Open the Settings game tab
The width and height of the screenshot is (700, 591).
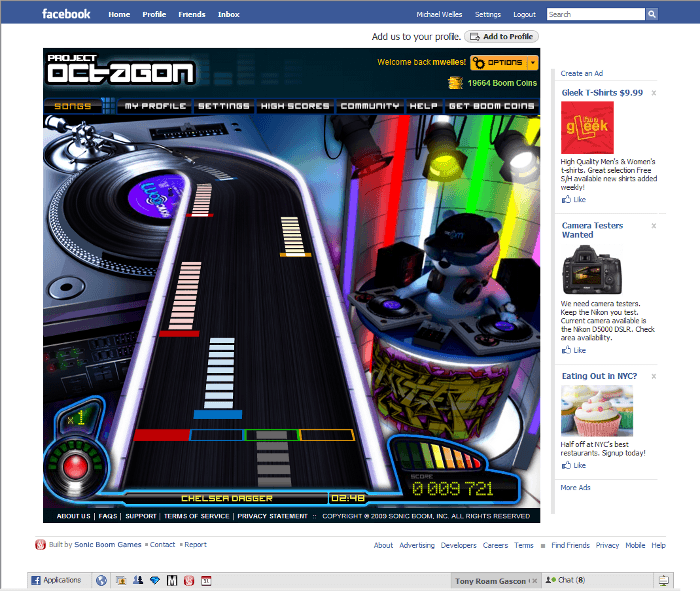[x=224, y=106]
